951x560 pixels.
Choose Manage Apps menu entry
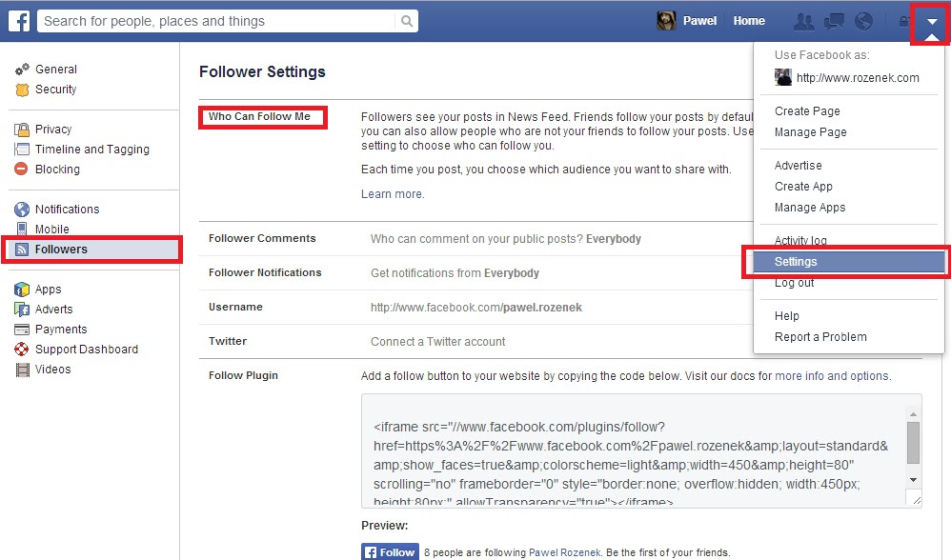click(x=810, y=208)
